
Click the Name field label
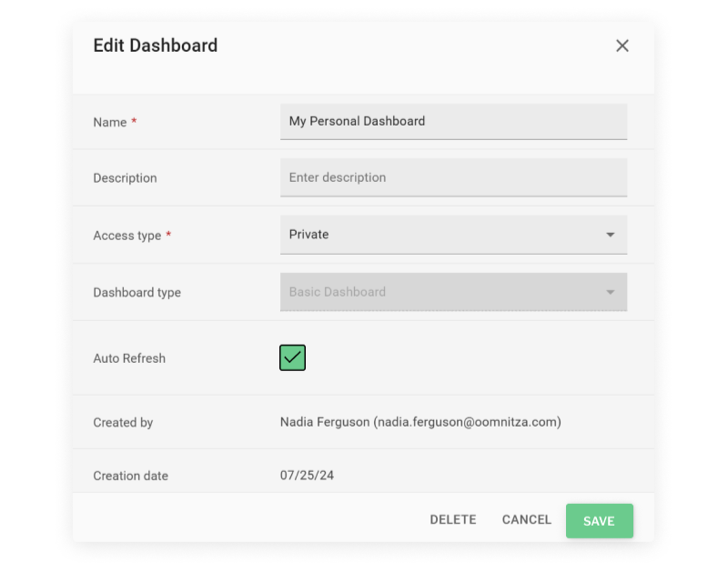click(x=110, y=122)
